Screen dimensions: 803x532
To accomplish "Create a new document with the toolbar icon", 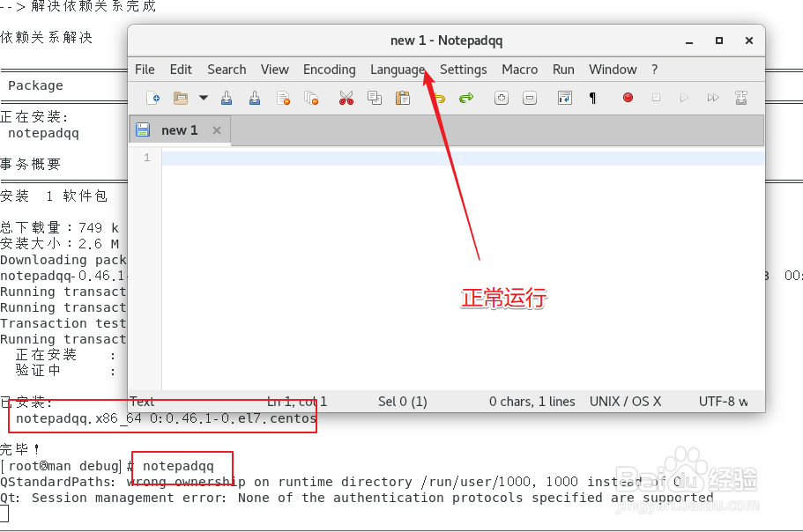I will [152, 98].
